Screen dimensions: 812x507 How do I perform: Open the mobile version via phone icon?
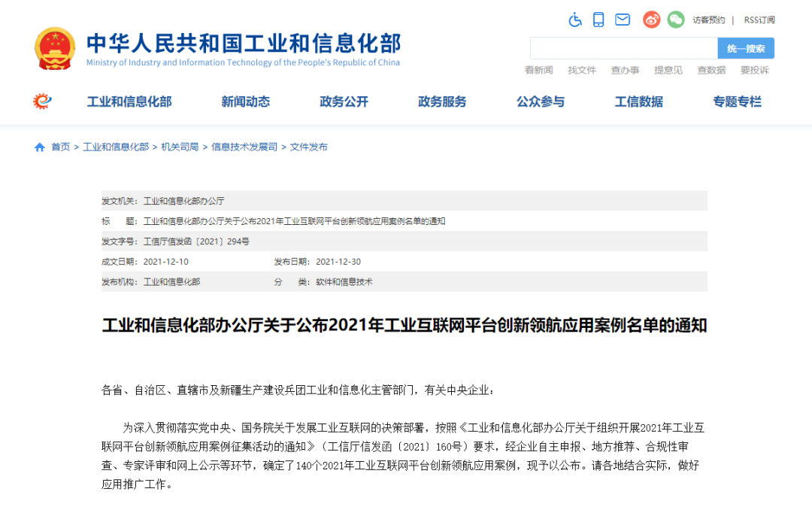598,20
